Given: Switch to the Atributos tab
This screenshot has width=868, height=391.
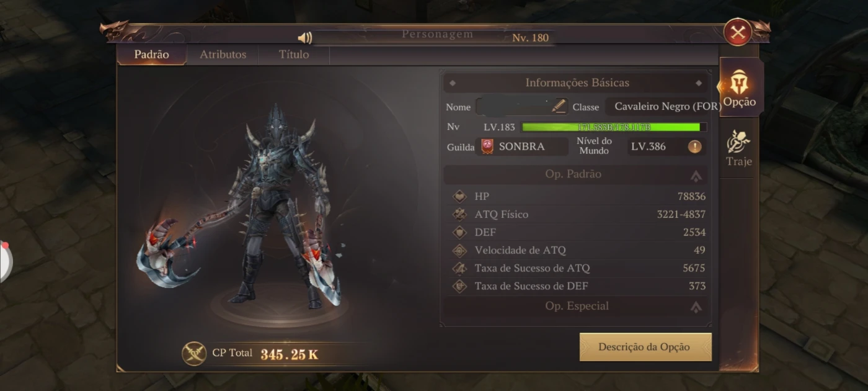Looking at the screenshot, I should pos(223,55).
